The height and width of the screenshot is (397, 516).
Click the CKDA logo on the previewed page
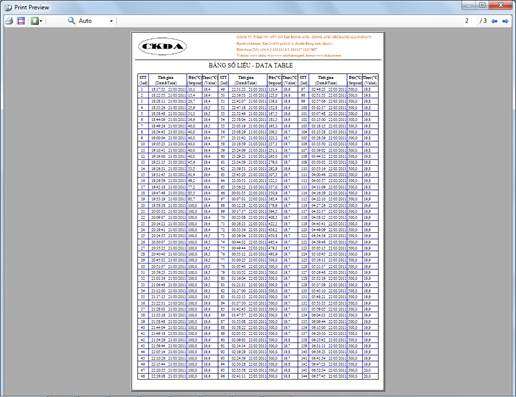point(162,46)
